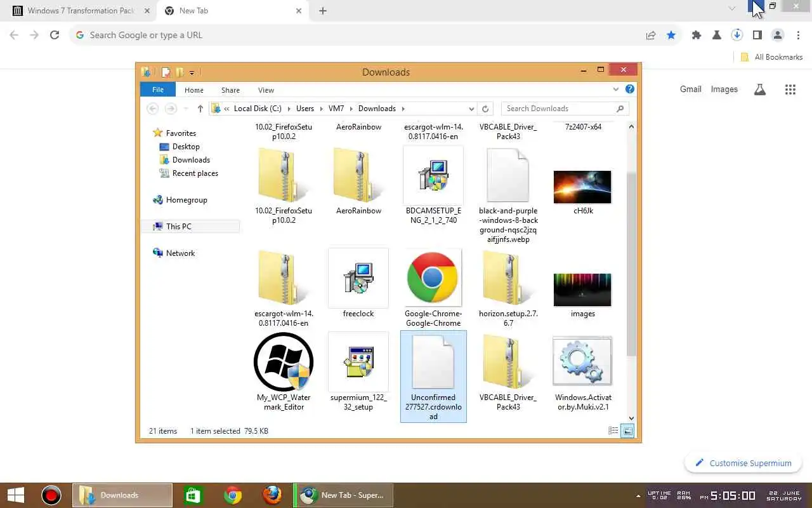
Task: Close the New Tab browser tab
Action: coord(299,11)
